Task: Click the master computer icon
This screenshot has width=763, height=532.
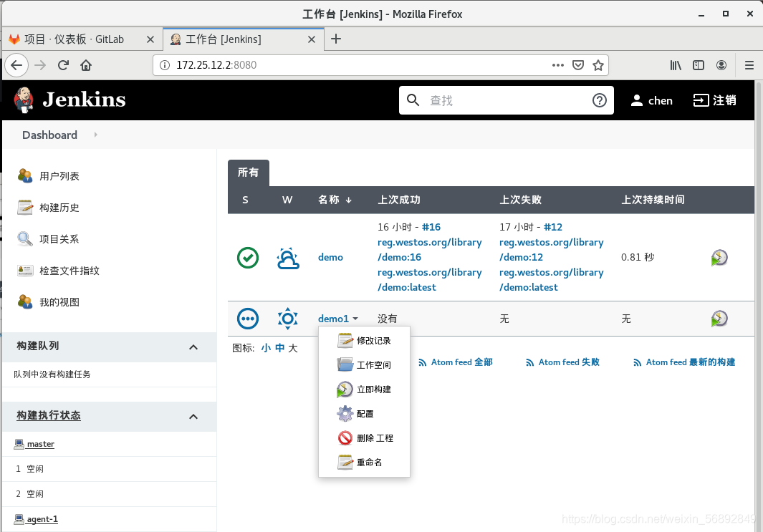Action: click(x=19, y=443)
